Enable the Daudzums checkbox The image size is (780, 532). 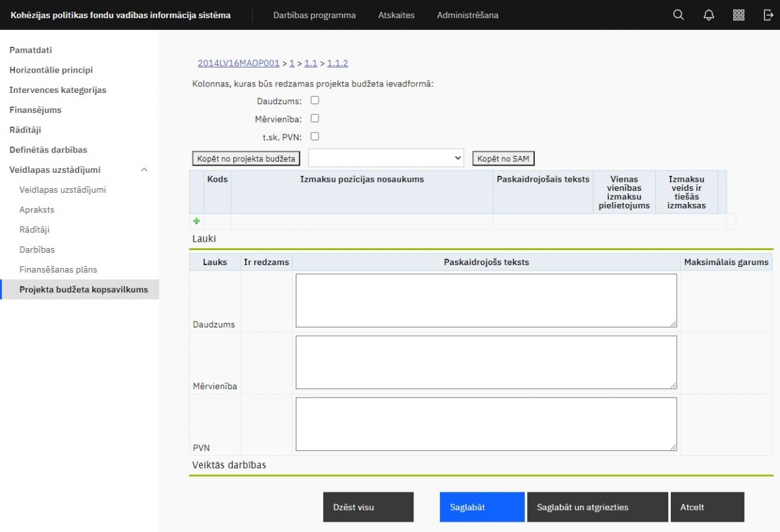click(x=315, y=101)
